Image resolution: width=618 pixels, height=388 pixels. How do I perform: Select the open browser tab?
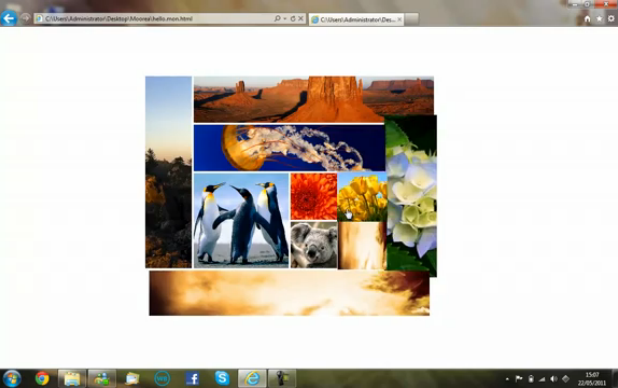click(356, 19)
